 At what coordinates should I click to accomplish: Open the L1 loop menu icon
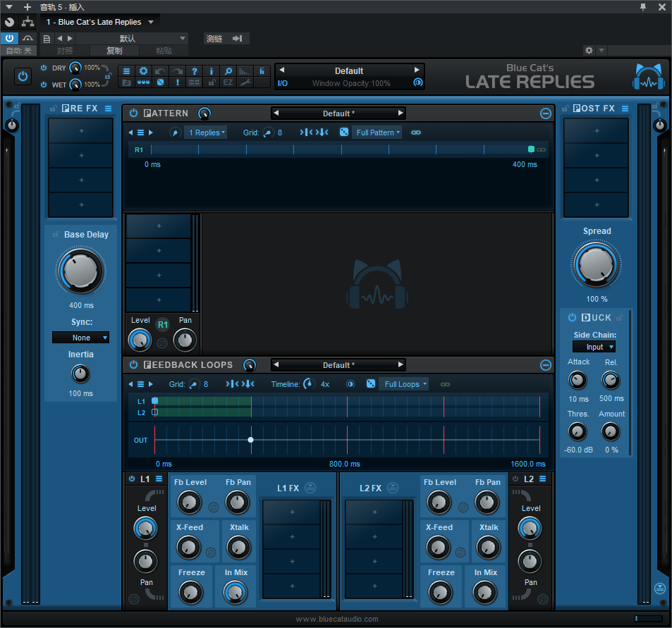(x=159, y=479)
